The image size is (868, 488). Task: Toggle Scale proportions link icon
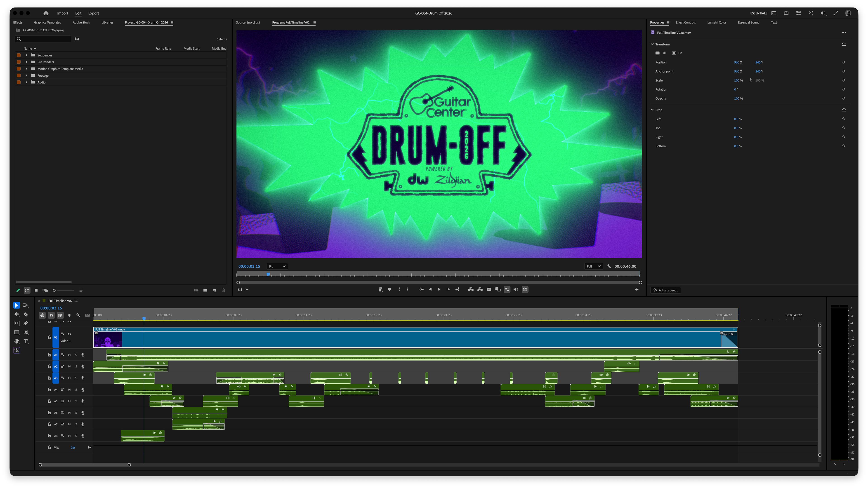(x=750, y=80)
